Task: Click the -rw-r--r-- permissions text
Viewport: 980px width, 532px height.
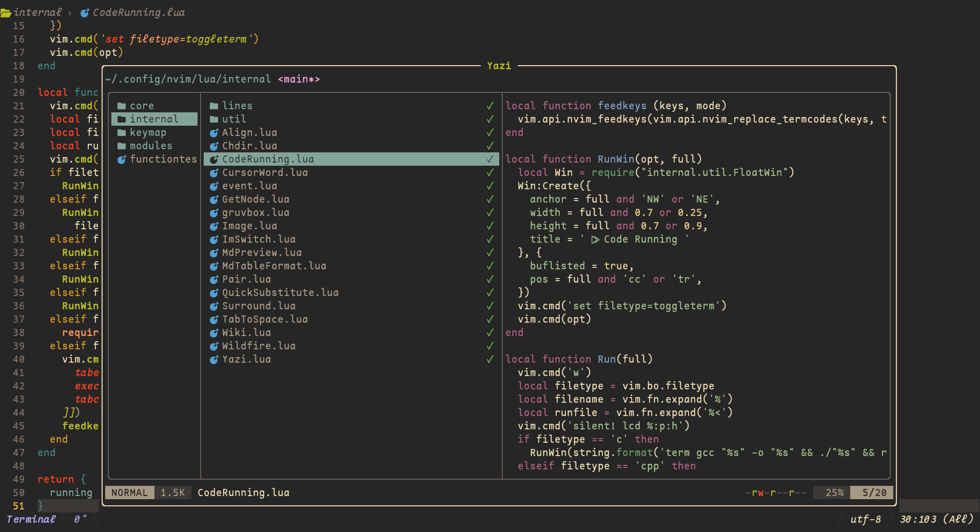Action: click(x=776, y=492)
